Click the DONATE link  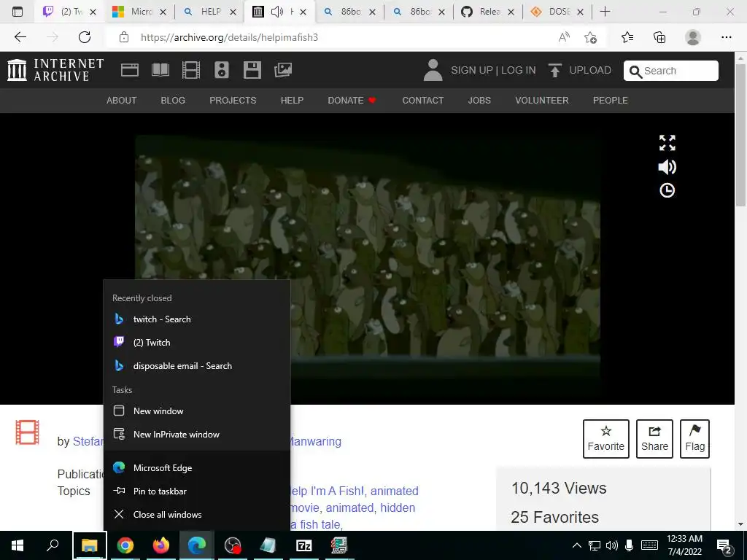pos(352,101)
